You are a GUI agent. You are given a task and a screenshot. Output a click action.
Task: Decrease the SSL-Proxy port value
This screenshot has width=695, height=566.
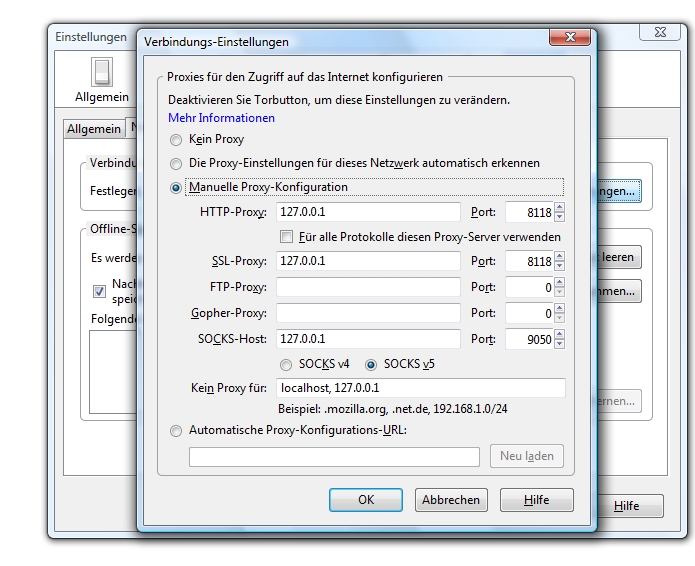coord(559,265)
